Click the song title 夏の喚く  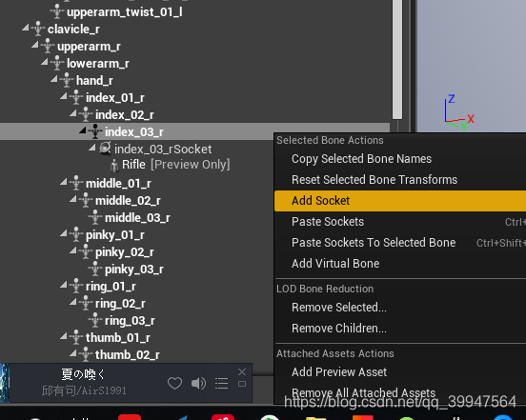point(83,374)
